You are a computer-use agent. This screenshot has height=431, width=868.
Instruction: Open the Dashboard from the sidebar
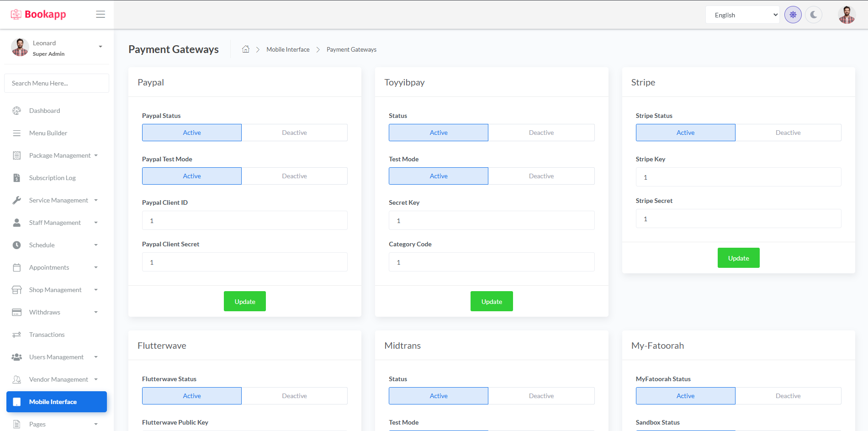click(44, 111)
